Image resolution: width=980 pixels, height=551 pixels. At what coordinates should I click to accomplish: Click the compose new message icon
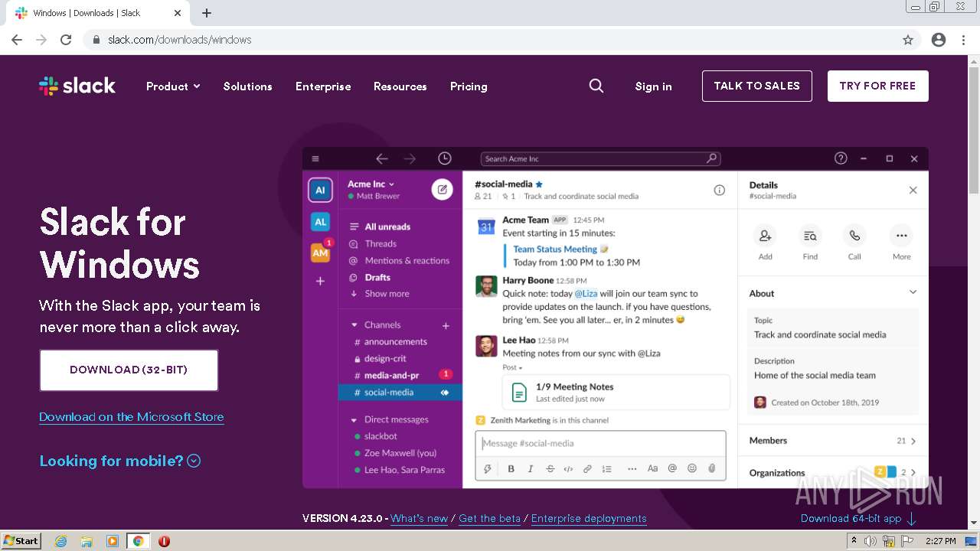click(x=442, y=190)
